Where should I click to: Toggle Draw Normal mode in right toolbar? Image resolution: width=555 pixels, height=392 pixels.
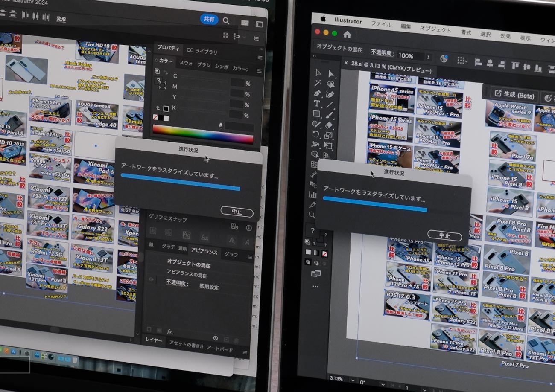[x=307, y=262]
